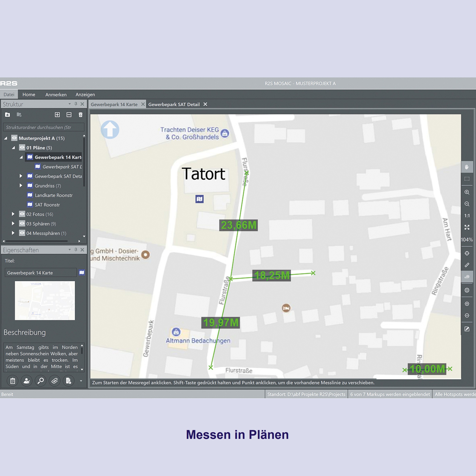Viewport: 476px width, 476px height.
Task: Click the globe grid icon
Action: (x=467, y=290)
